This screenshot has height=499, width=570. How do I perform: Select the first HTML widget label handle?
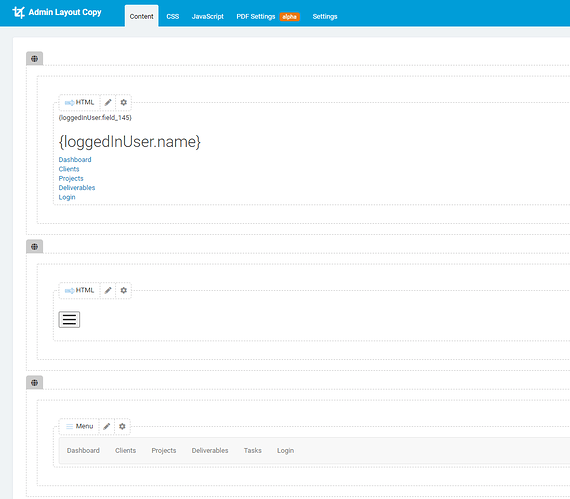pos(79,102)
